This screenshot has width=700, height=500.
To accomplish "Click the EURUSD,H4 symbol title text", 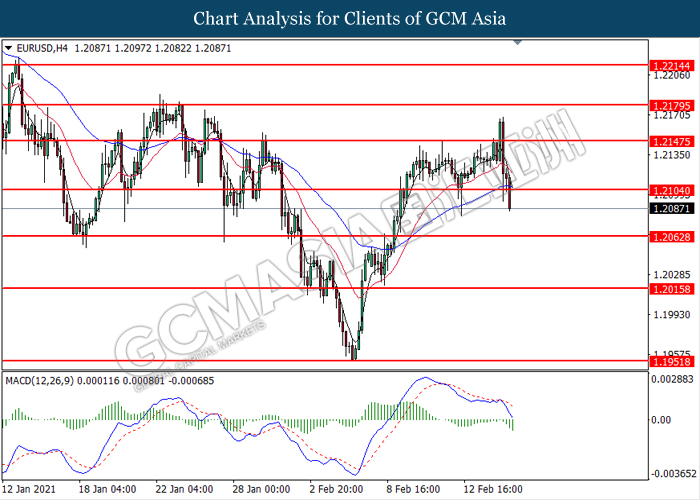I will [42, 48].
